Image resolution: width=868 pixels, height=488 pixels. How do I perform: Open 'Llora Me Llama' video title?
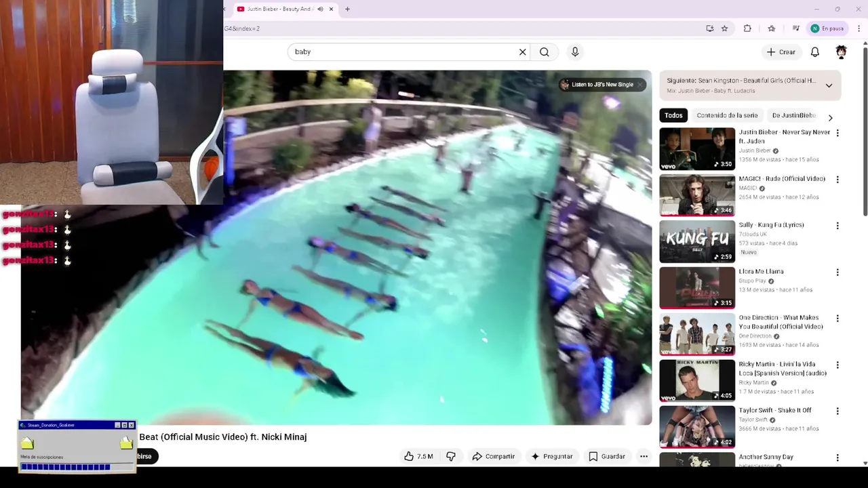[x=762, y=271]
